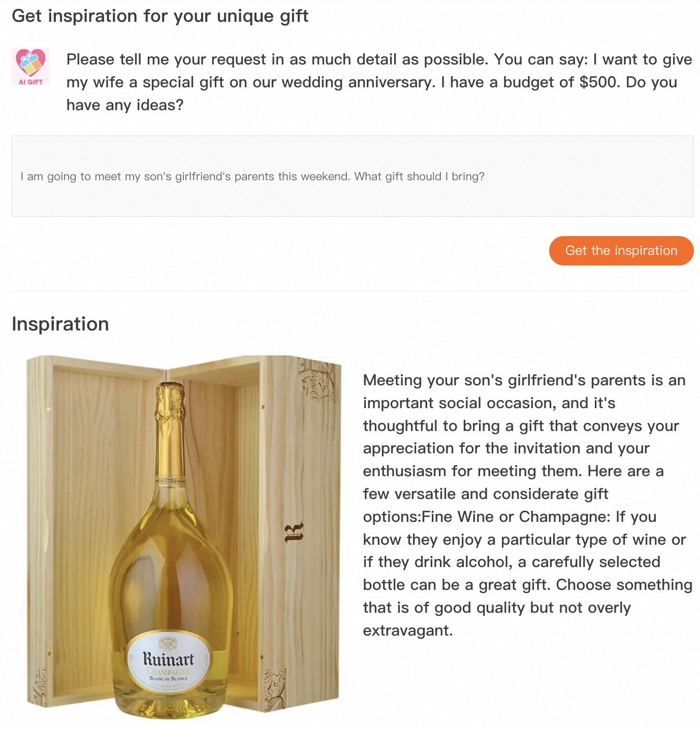This screenshot has height=729, width=700.
Task: Click the 1729 neck band on the bottle
Action: 170,480
